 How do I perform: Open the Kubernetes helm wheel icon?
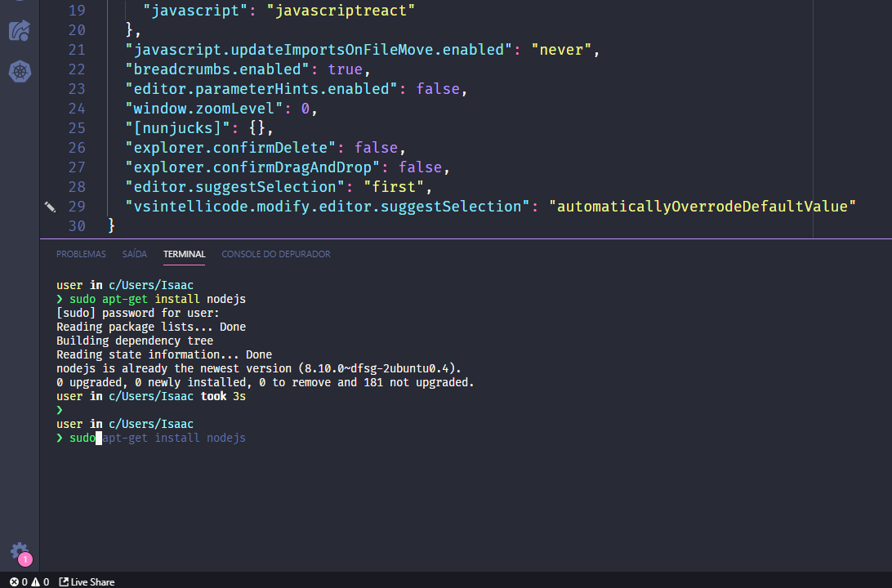20,72
